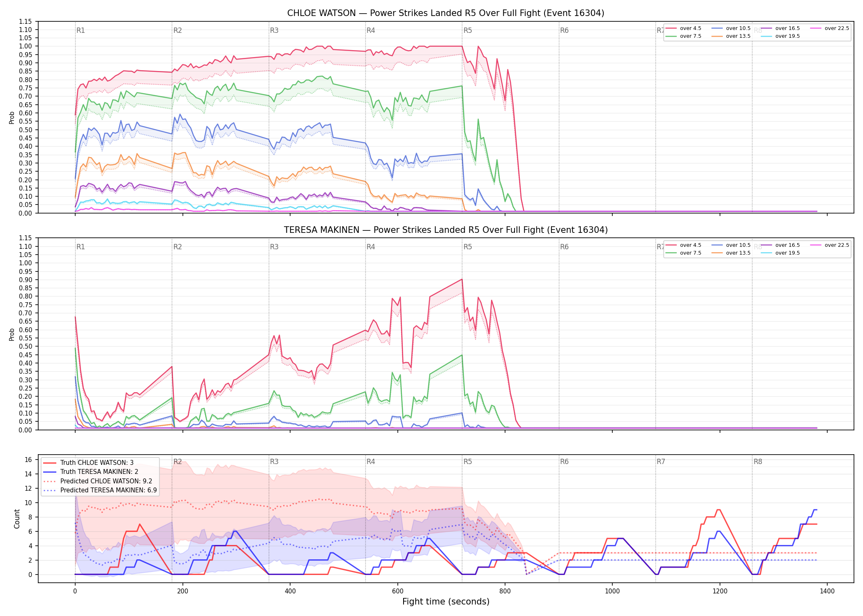Screen dimensions: 863x616
Task: Click the R5 round label in Count chart
Action: (x=468, y=462)
